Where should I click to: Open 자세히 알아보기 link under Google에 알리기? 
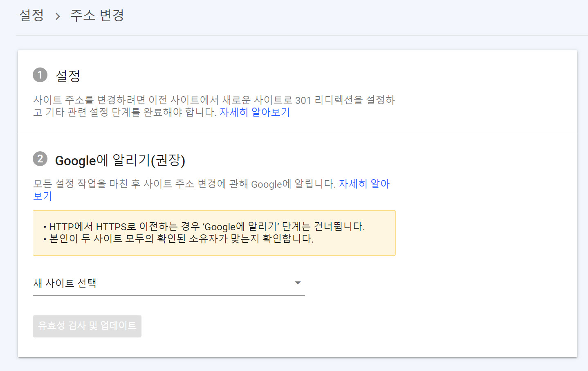[364, 184]
